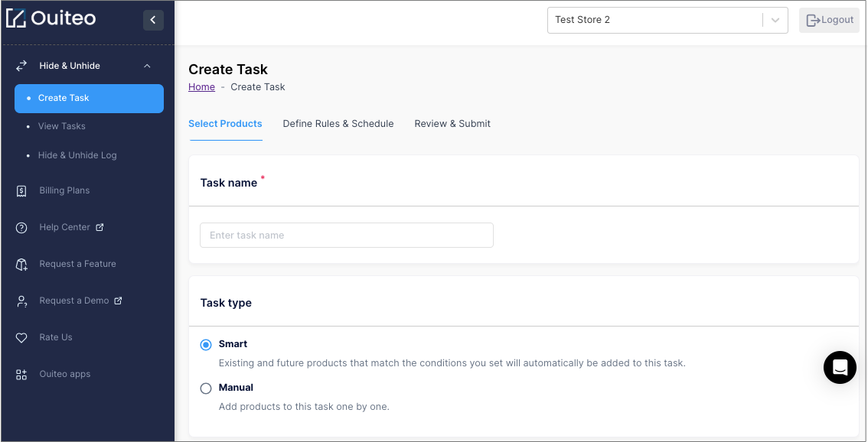
Task: Click the external link icon beside Request a Demo
Action: pyautogui.click(x=118, y=301)
